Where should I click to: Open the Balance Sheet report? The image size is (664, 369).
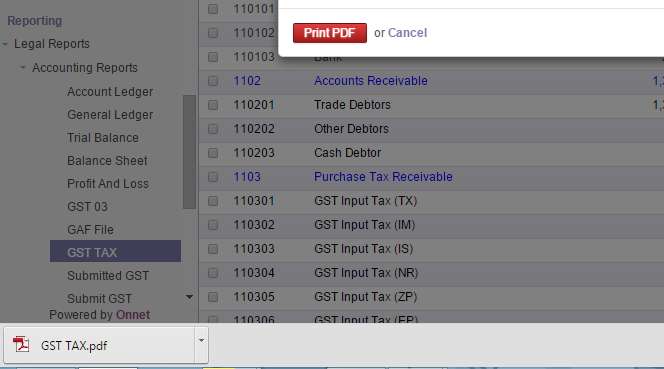pos(107,161)
